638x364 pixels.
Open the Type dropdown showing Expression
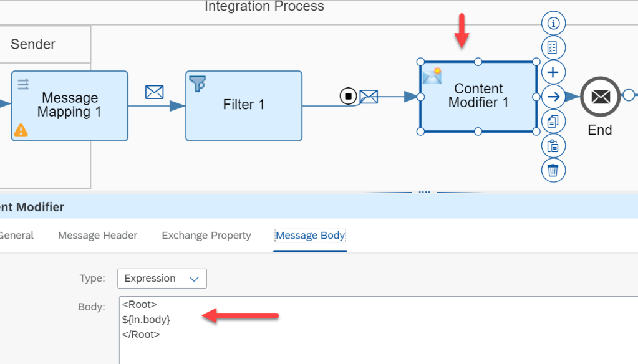coord(162,279)
